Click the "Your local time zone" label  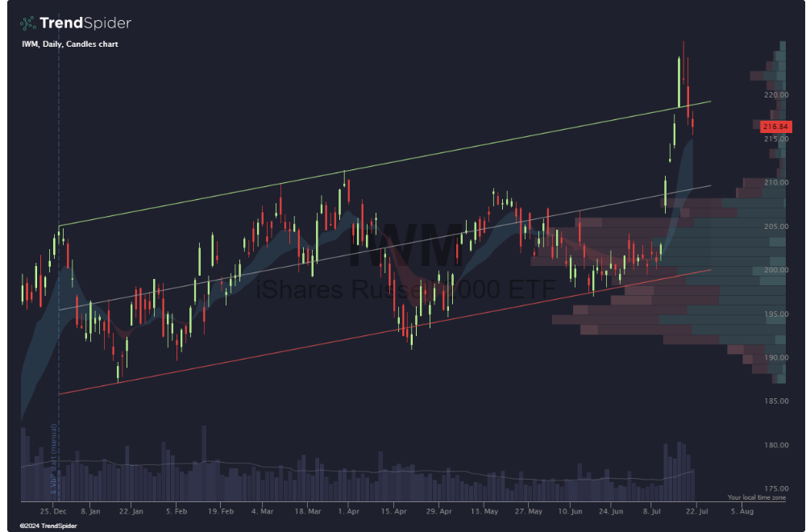[x=757, y=497]
